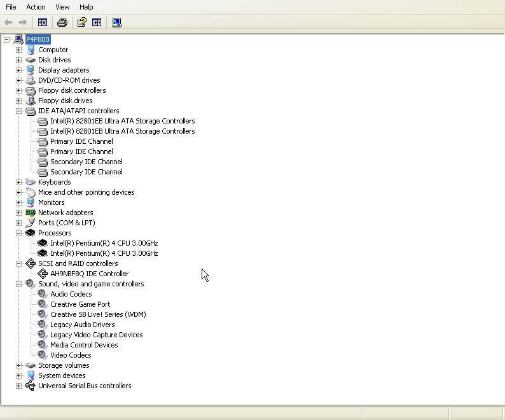The width and height of the screenshot is (505, 420).
Task: Collapse the Processors category
Action: (18, 233)
